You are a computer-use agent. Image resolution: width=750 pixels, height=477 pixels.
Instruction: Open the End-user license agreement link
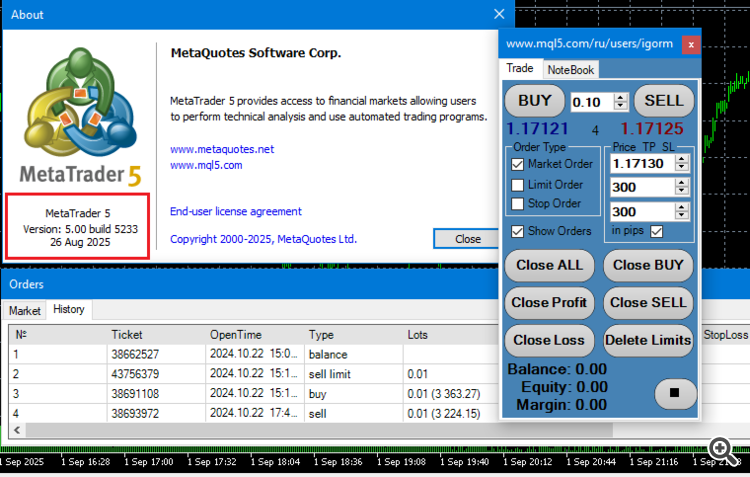[236, 211]
